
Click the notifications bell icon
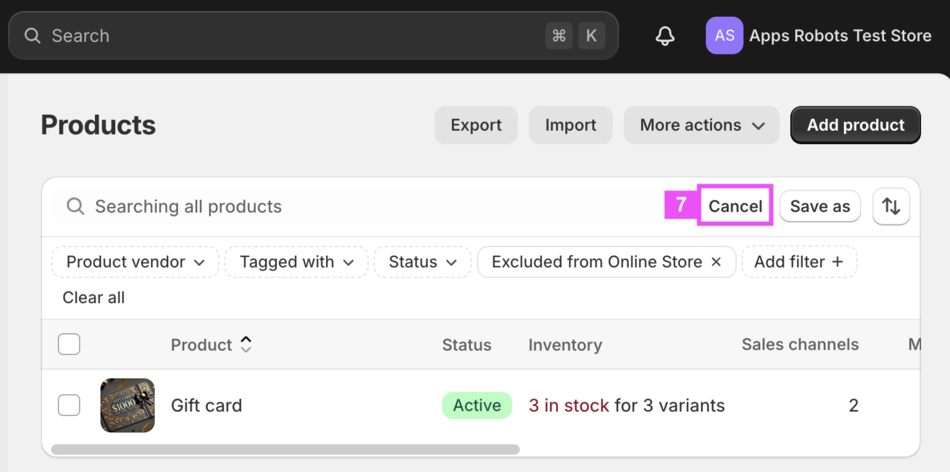[665, 36]
